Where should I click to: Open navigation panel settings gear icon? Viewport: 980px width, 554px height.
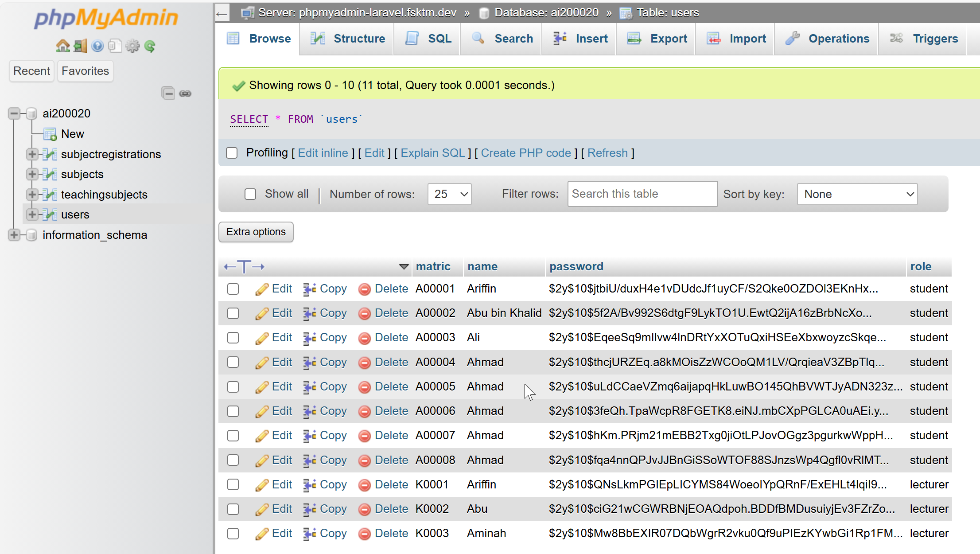point(132,46)
